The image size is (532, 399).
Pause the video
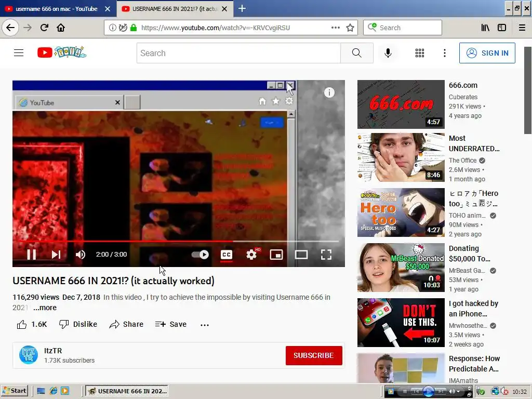coord(31,255)
